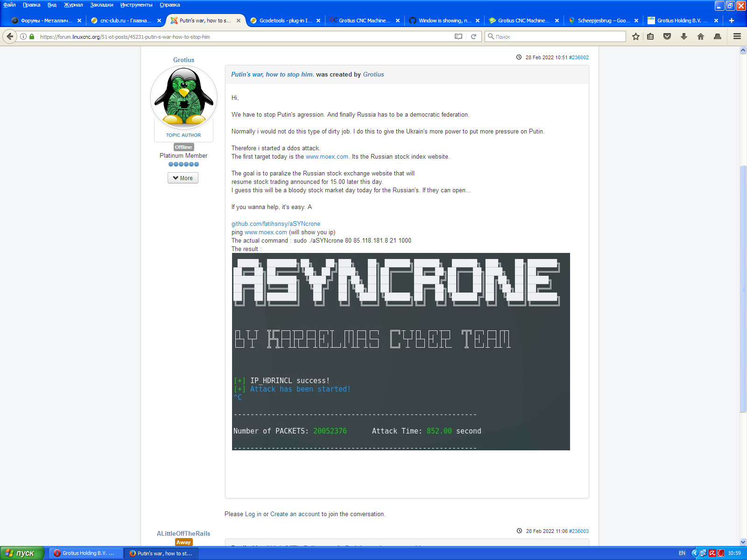Close the 'Scheepjesbrug – Goo...' tab
The width and height of the screenshot is (747, 560).
(x=636, y=21)
